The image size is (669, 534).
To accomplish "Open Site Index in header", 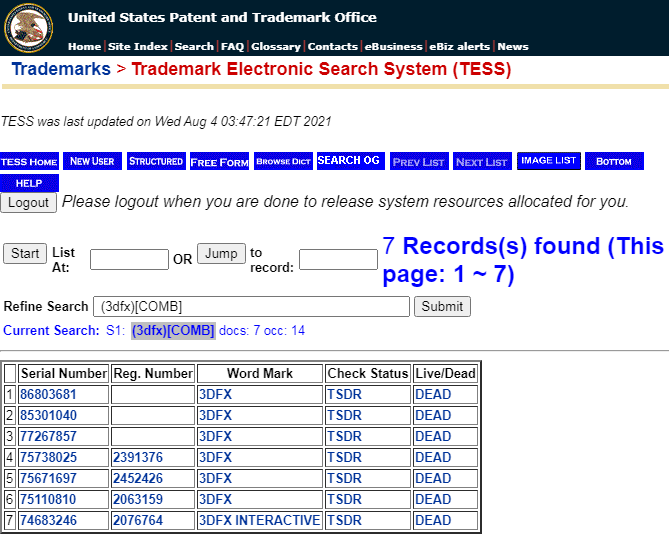I will (138, 46).
